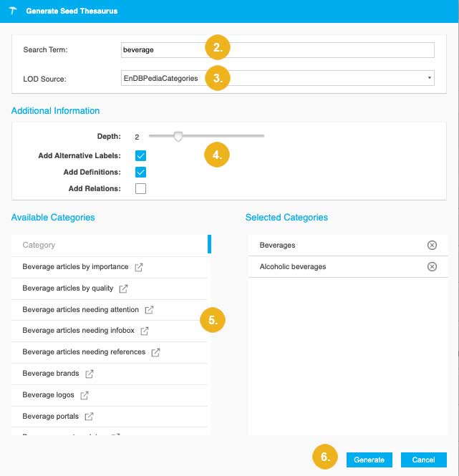
Task: Open external link icon beside Beverage portals
Action: (x=90, y=416)
